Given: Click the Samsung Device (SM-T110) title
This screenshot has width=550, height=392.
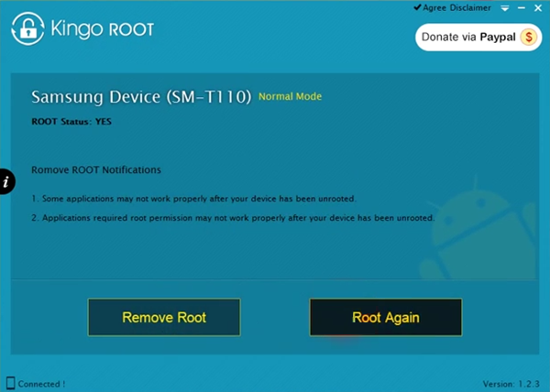Looking at the screenshot, I should pos(141,97).
